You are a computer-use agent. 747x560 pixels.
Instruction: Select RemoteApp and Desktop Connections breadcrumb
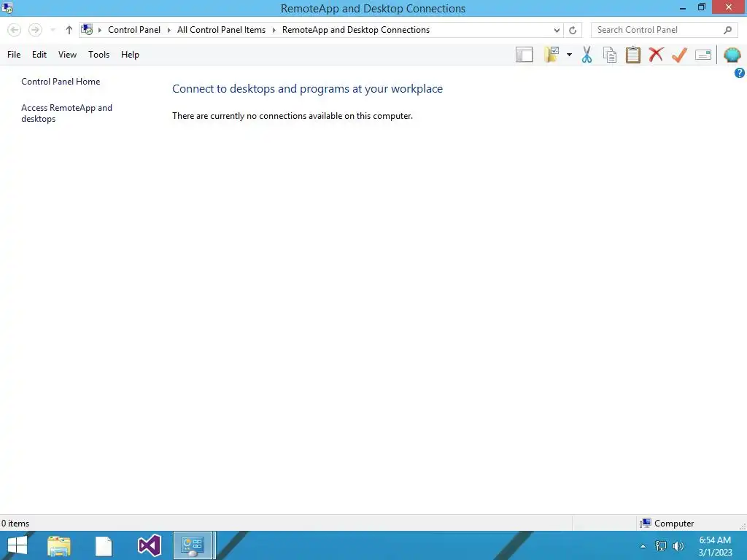pos(356,29)
